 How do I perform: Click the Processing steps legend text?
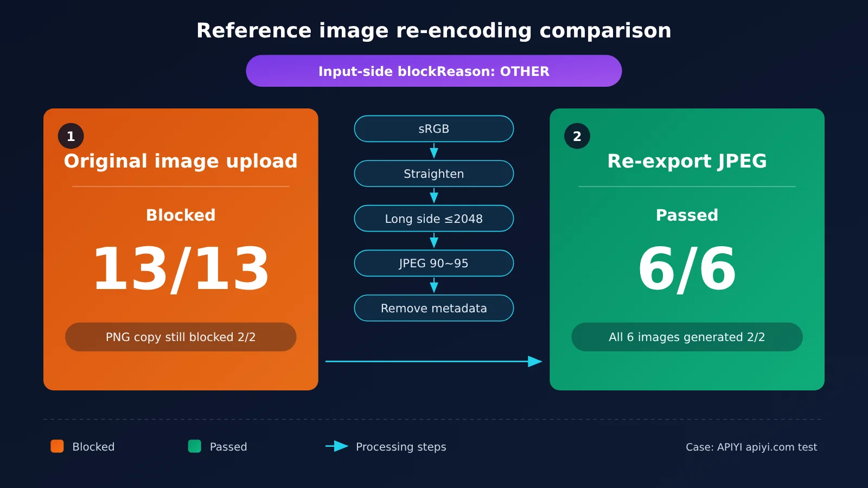(401, 447)
